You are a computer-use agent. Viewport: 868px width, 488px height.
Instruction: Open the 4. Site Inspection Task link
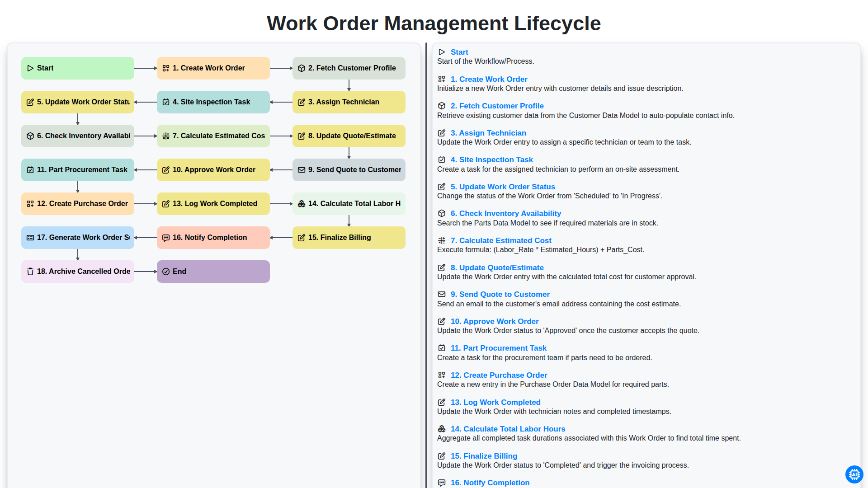(491, 160)
